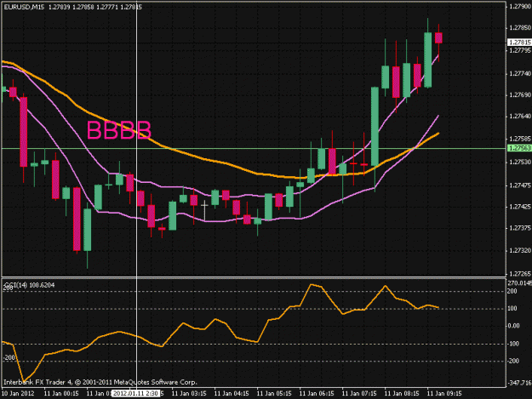Click the 10 Jan 2012 date label
The height and width of the screenshot is (399, 532).
[x=18, y=394]
